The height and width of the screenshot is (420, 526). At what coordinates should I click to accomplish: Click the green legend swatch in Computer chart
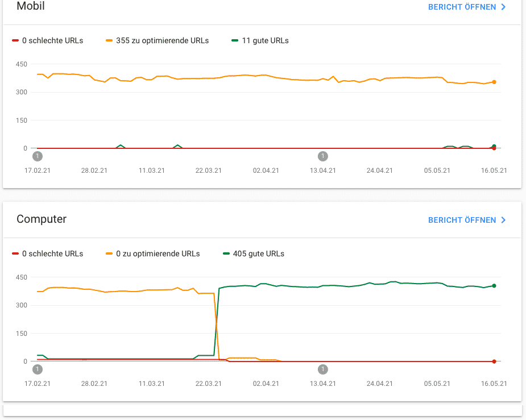pyautogui.click(x=226, y=253)
